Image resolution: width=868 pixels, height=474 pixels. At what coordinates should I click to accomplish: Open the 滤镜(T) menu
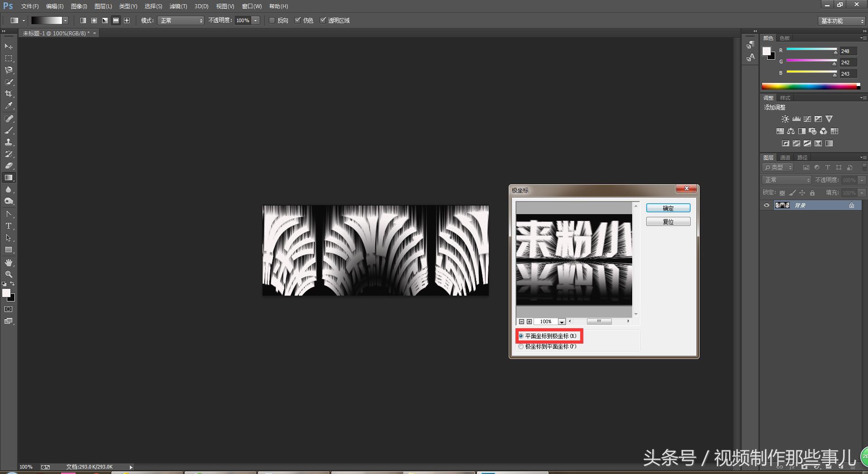tap(178, 6)
